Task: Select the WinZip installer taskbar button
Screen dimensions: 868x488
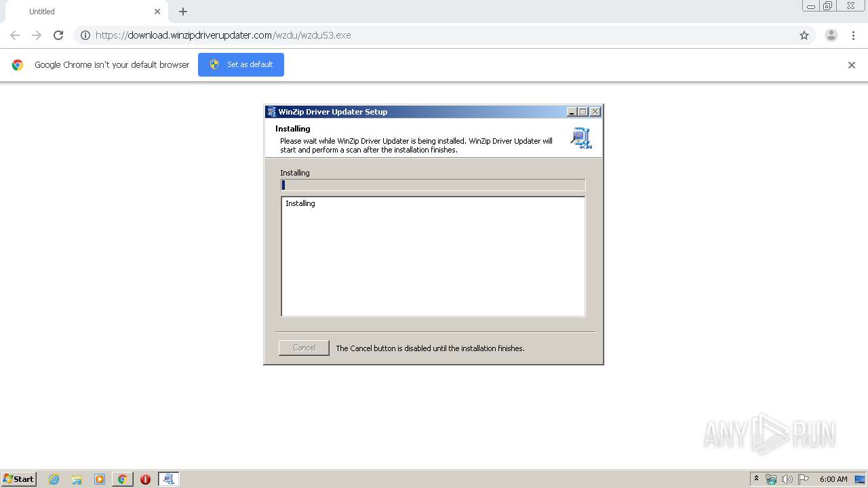Action: pyautogui.click(x=168, y=479)
